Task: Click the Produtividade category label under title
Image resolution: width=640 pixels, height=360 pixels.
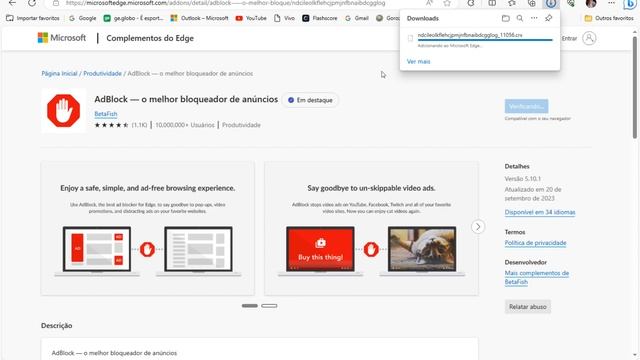Action: tap(241, 125)
